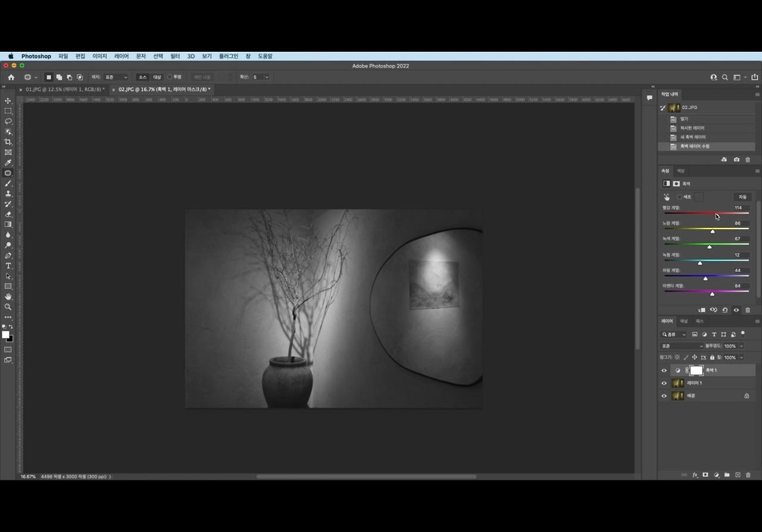The height and width of the screenshot is (532, 762).
Task: Select the Eraser tool
Action: pos(8,214)
